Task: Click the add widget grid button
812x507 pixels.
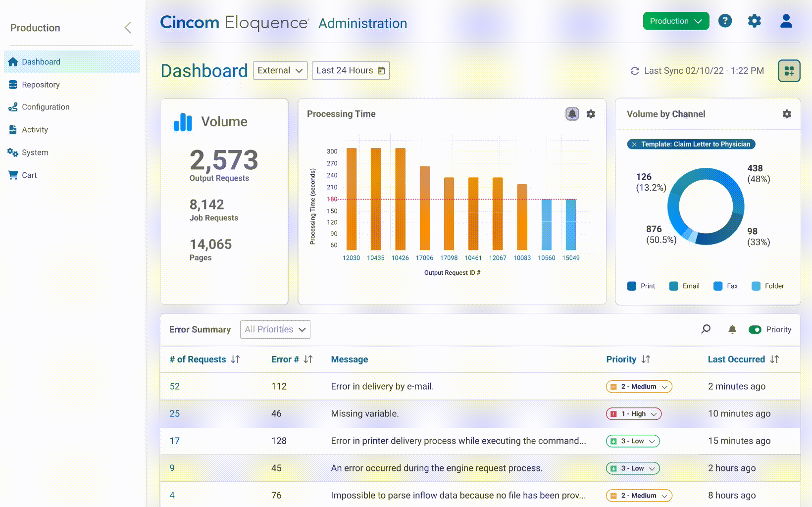Action: pyautogui.click(x=789, y=71)
